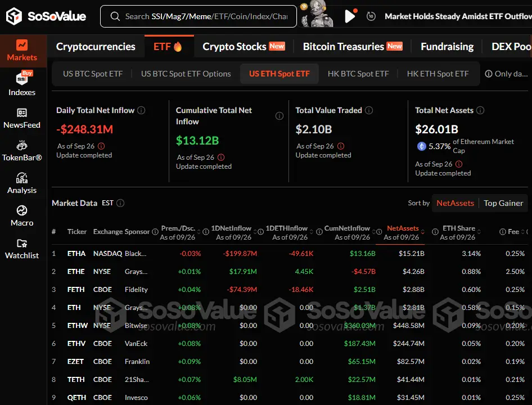The width and height of the screenshot is (532, 405).
Task: Switch to Crypto Stocks tab
Action: tap(244, 47)
